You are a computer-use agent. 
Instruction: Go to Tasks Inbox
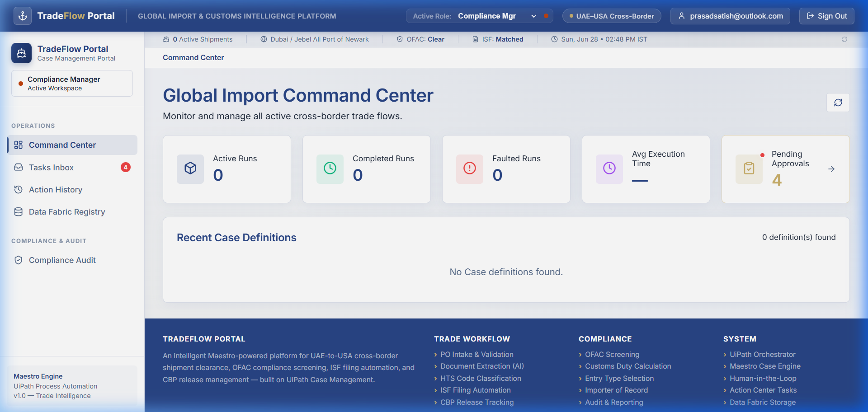[x=72, y=167]
